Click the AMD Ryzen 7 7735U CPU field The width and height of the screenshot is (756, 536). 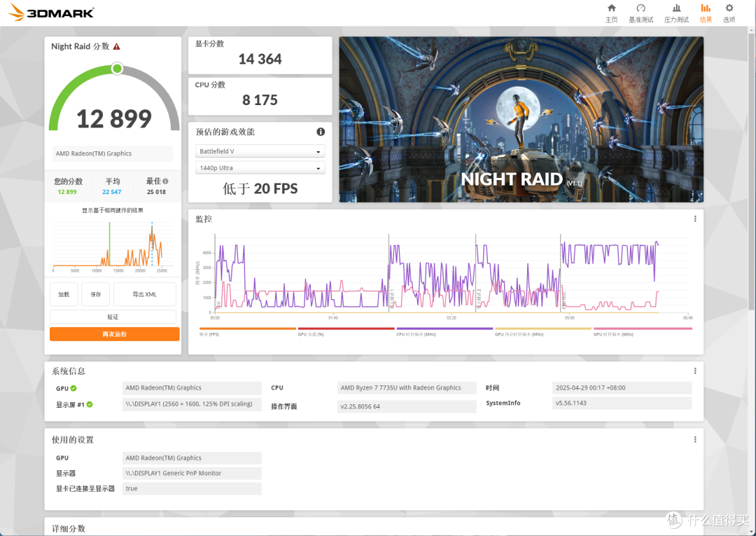(407, 388)
